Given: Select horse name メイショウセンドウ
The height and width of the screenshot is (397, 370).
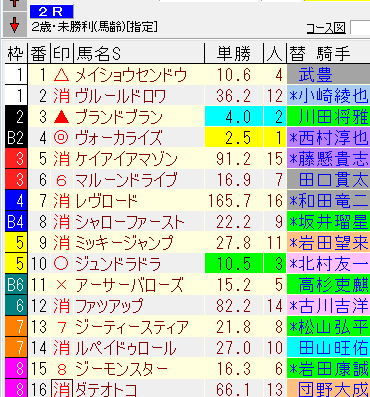Looking at the screenshot, I should 131,75.
